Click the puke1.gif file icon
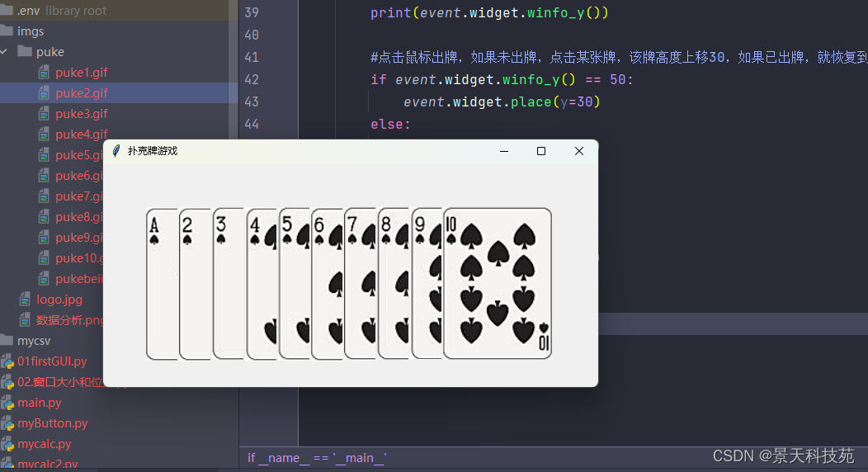The width and height of the screenshot is (868, 472). click(x=44, y=73)
